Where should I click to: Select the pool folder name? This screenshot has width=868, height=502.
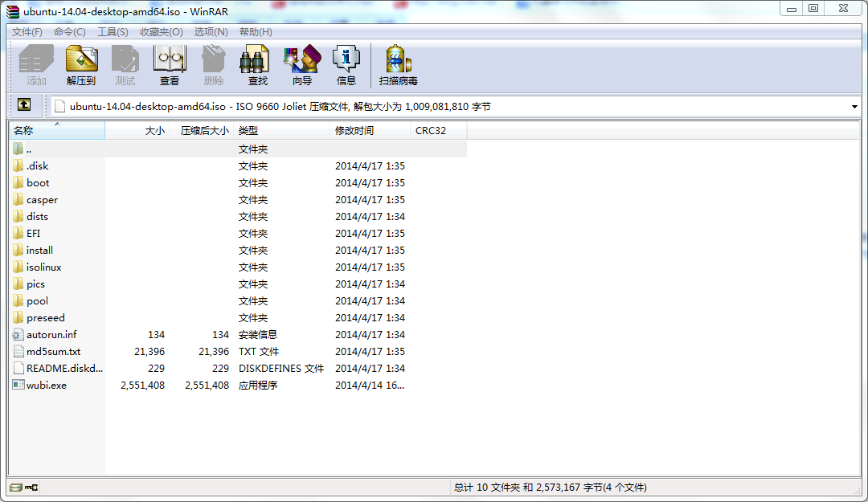(x=37, y=301)
